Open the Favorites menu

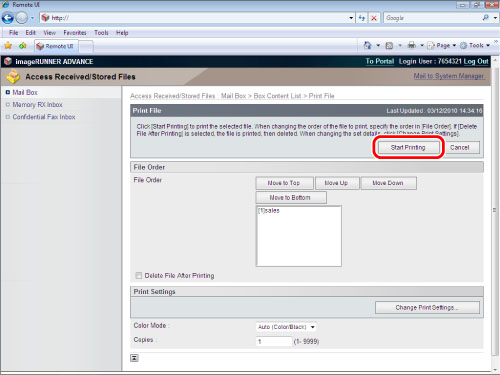point(75,33)
